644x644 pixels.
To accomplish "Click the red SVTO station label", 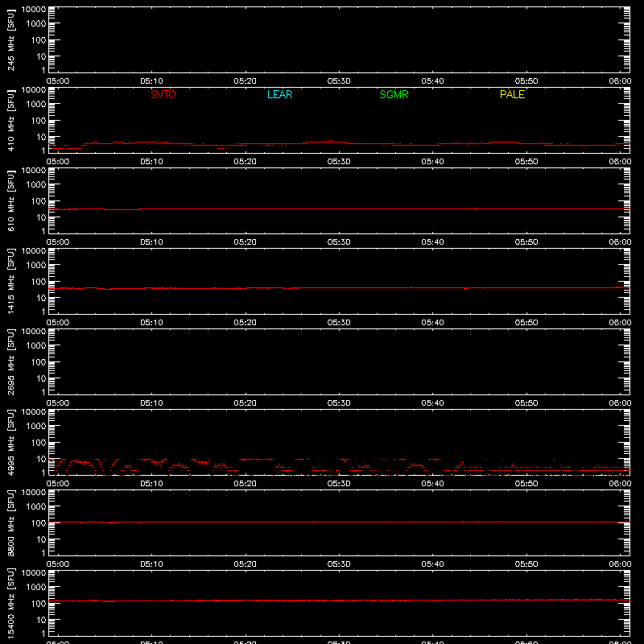I will [x=163, y=94].
